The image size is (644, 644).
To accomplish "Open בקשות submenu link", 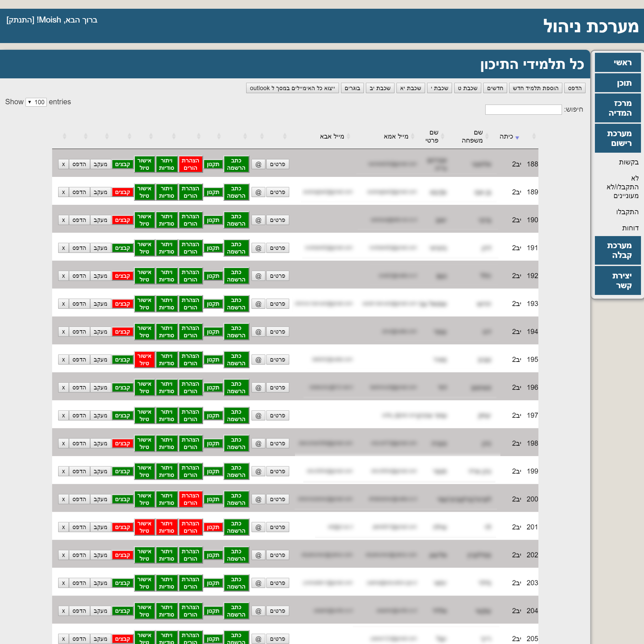I will point(628,162).
